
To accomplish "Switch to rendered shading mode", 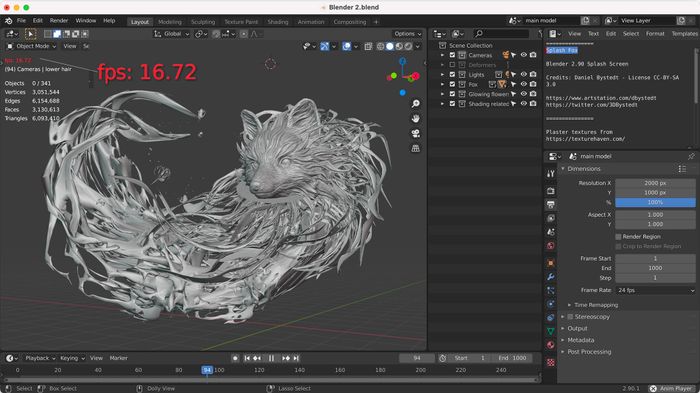I will [408, 46].
